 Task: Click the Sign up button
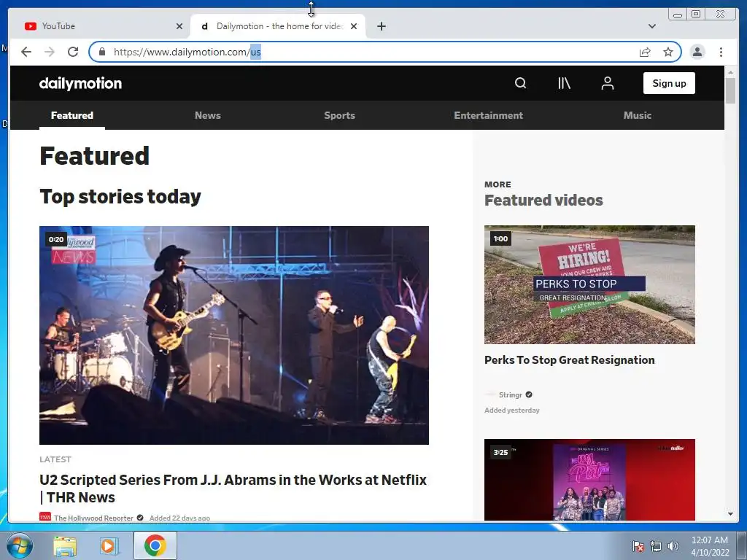click(x=669, y=83)
